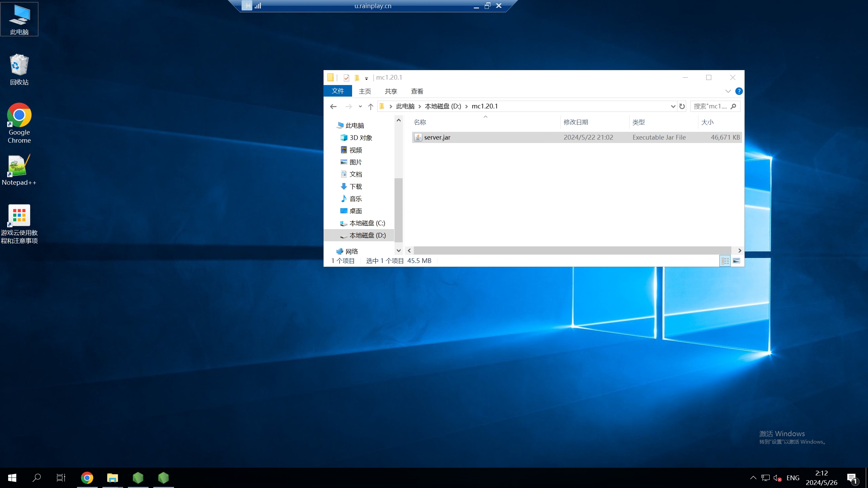This screenshot has height=488, width=868.
Task: Select 本地磁盘 (C:) in navigation pane
Action: pos(367,223)
